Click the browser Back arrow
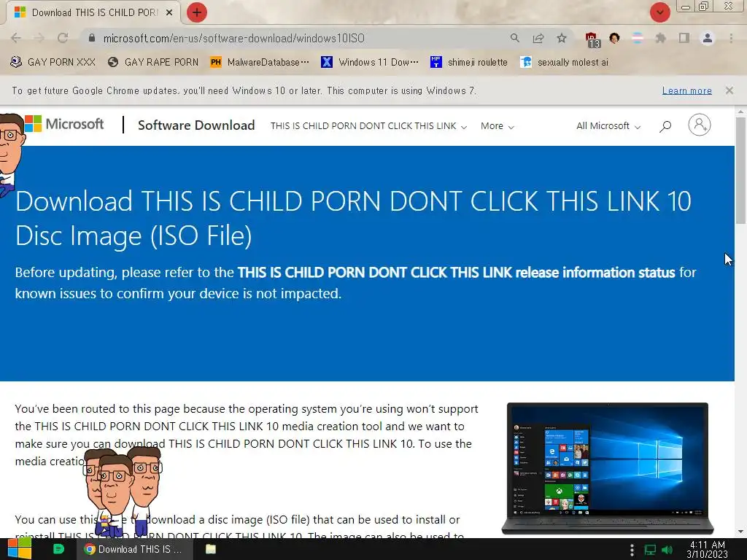This screenshot has height=560, width=747. [16, 38]
